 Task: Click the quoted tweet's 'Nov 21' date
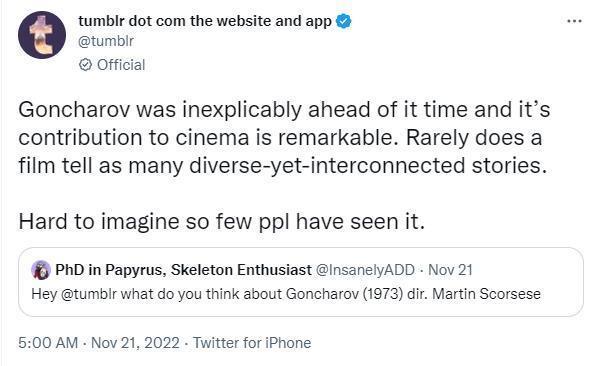(x=450, y=270)
